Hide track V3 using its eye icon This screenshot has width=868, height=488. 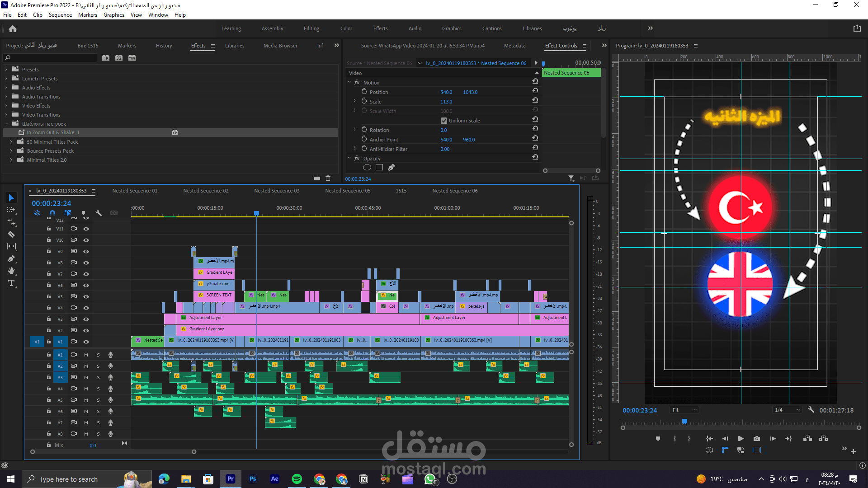[86, 319]
